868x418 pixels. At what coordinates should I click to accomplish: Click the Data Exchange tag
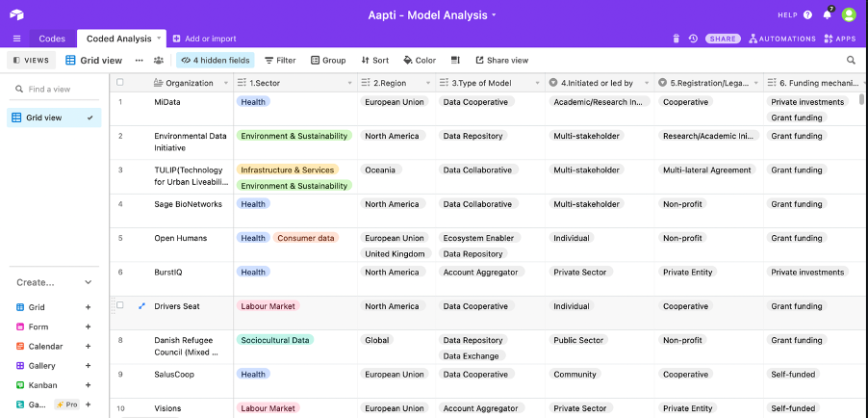coord(472,356)
